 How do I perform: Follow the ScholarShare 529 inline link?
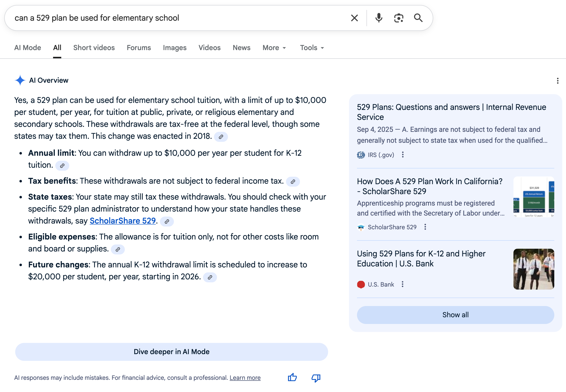click(x=123, y=221)
